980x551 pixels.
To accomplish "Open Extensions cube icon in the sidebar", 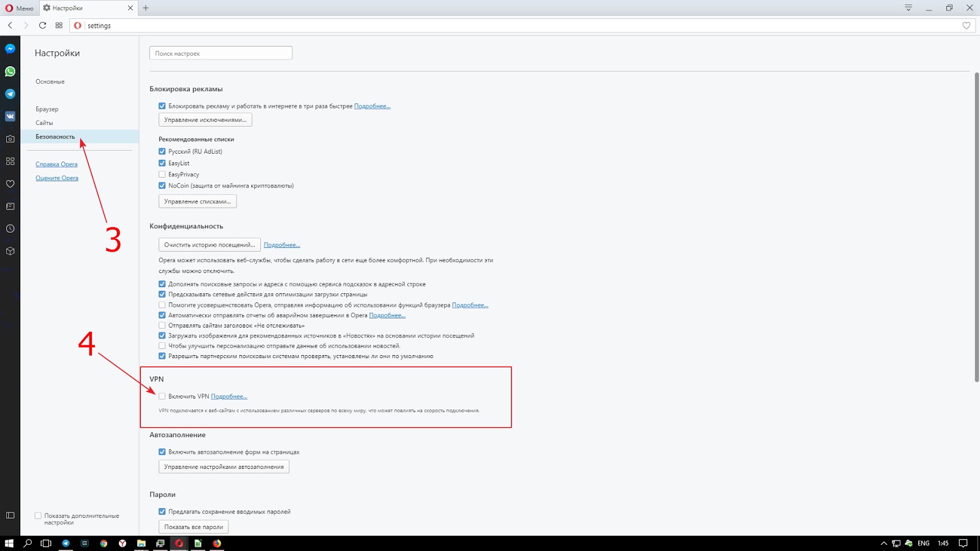I will tap(10, 251).
